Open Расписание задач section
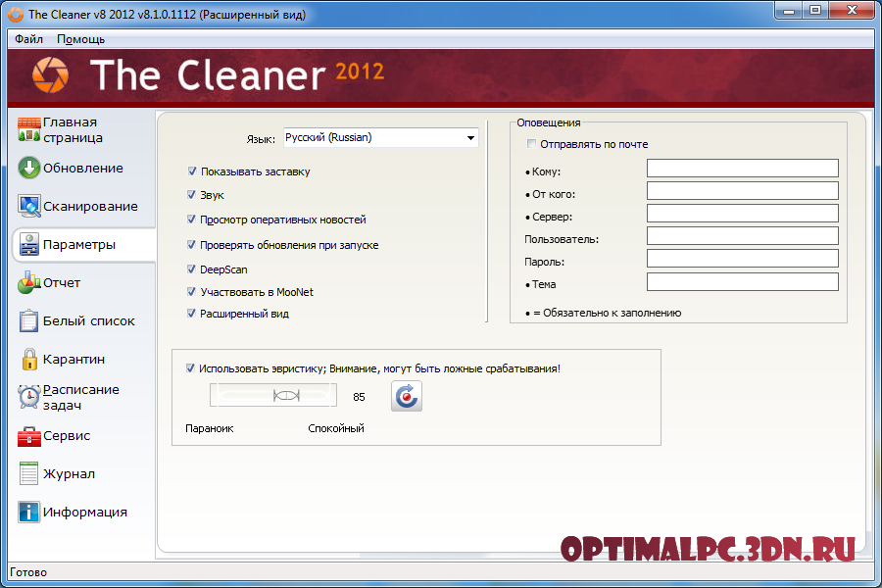882x588 pixels. click(x=81, y=397)
